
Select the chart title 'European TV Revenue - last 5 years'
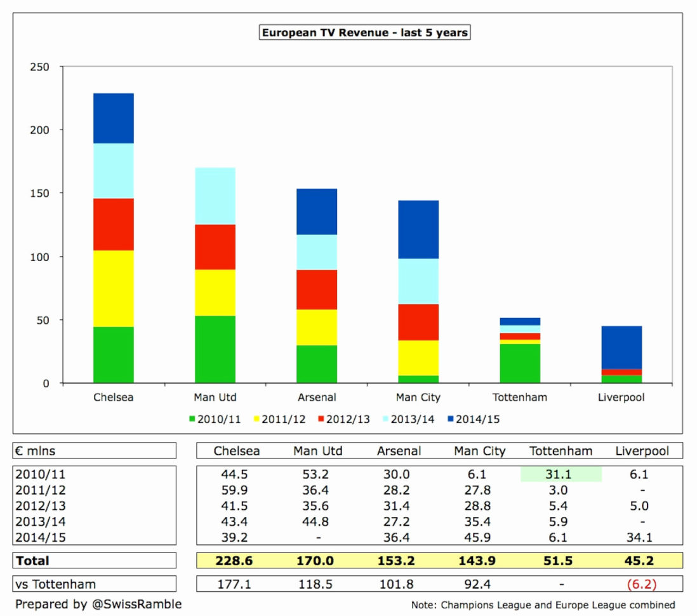click(x=364, y=32)
